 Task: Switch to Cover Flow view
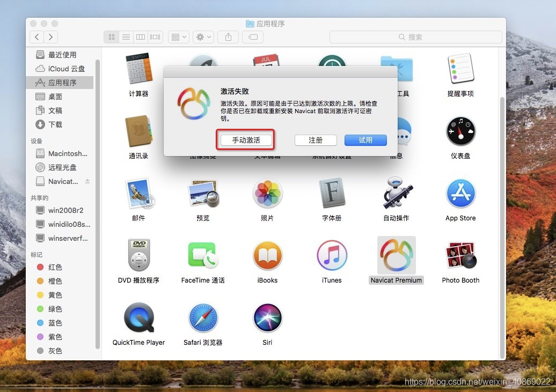click(x=155, y=37)
